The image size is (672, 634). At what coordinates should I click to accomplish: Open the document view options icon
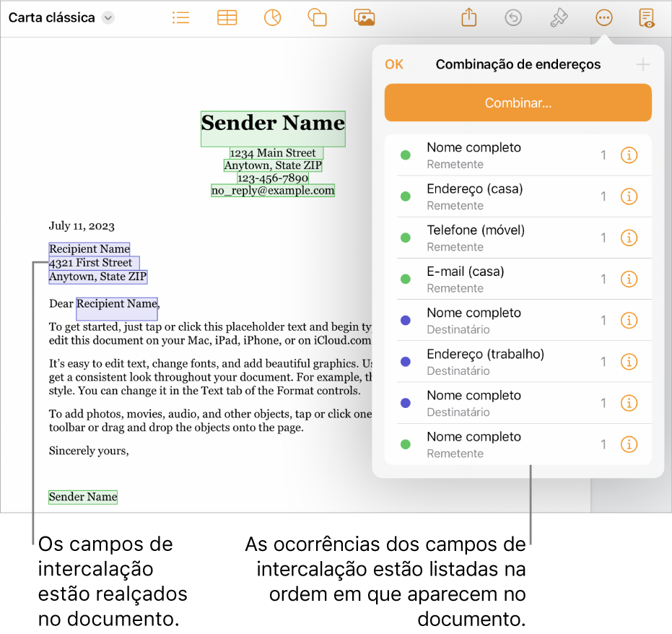647,18
